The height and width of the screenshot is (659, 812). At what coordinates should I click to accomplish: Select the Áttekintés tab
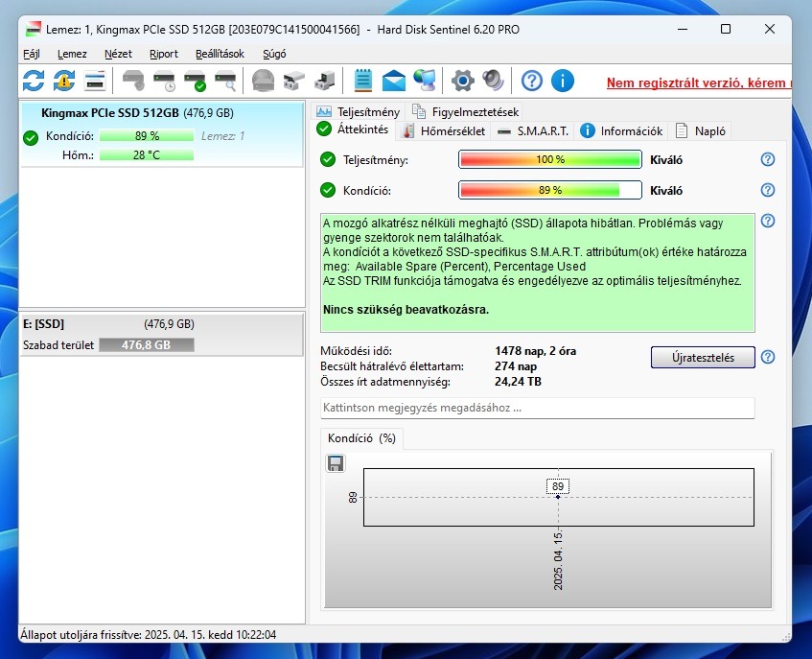(353, 129)
